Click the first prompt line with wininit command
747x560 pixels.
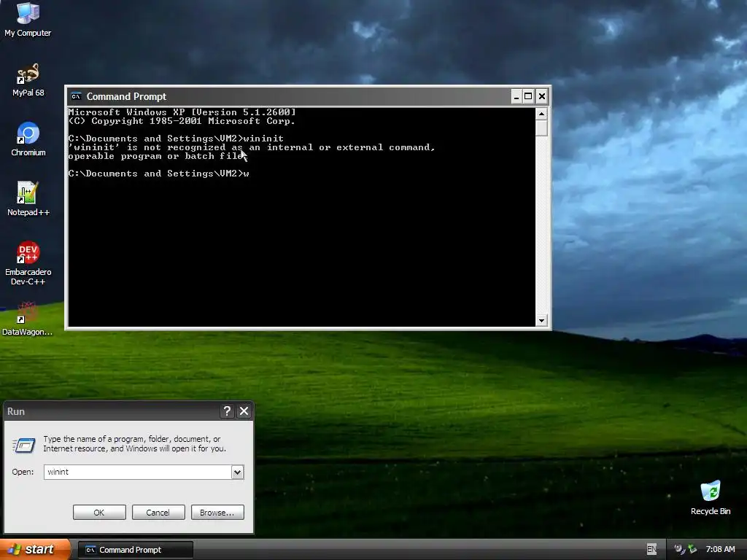click(x=176, y=139)
